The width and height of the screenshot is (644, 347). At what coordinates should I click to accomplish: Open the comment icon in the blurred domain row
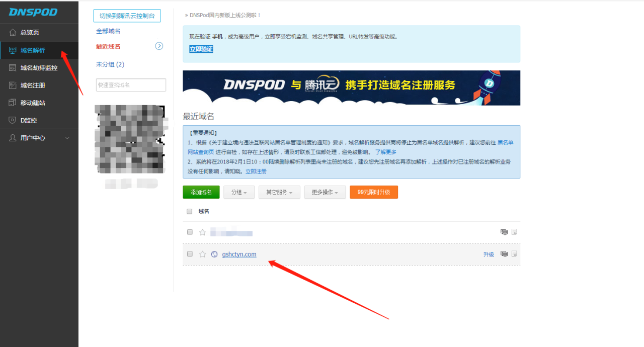[x=504, y=232]
